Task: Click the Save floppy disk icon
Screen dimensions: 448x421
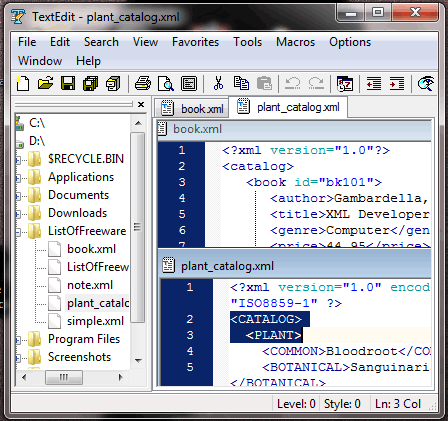Action: click(68, 83)
